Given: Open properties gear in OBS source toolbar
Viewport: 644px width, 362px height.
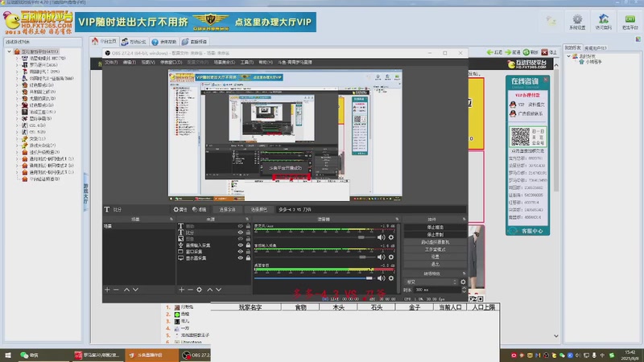Looking at the screenshot, I should [x=180, y=209].
